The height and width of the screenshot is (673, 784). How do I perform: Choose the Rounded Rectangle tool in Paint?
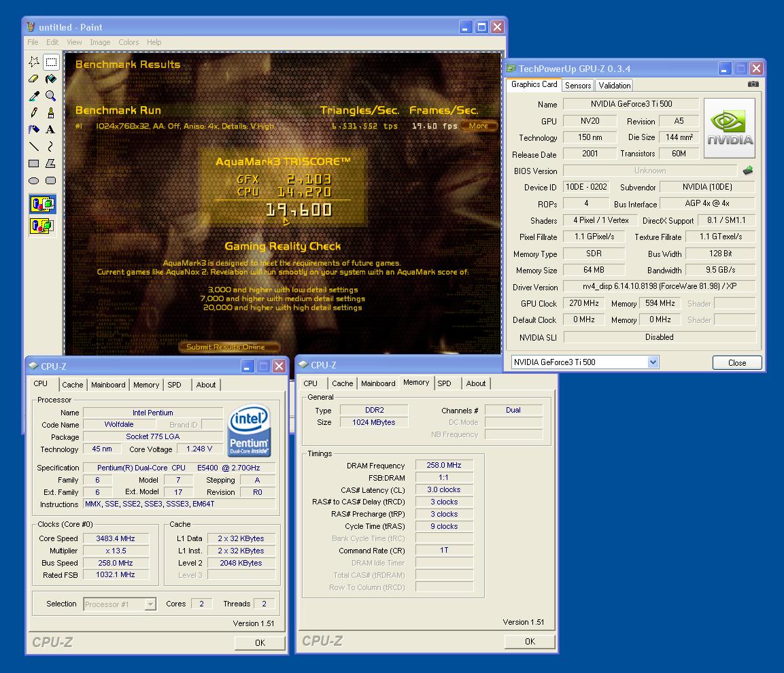click(51, 181)
